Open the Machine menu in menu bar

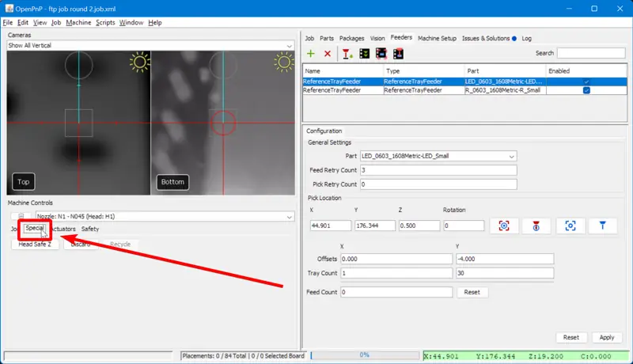(78, 23)
